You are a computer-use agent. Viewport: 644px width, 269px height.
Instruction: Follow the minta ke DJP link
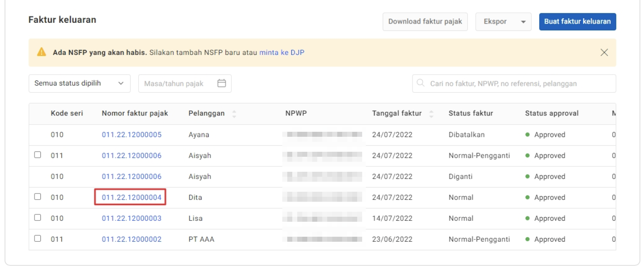click(x=281, y=53)
